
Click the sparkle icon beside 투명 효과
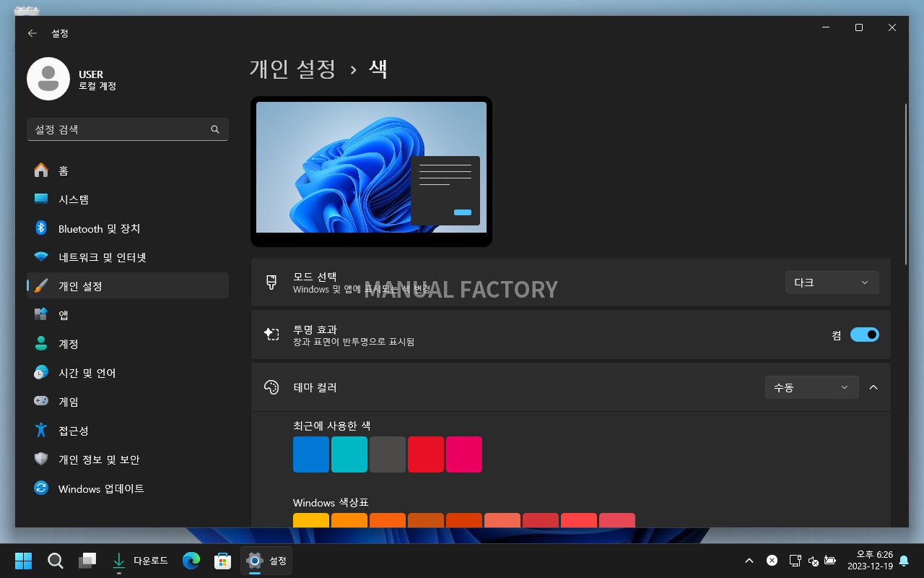pyautogui.click(x=271, y=335)
